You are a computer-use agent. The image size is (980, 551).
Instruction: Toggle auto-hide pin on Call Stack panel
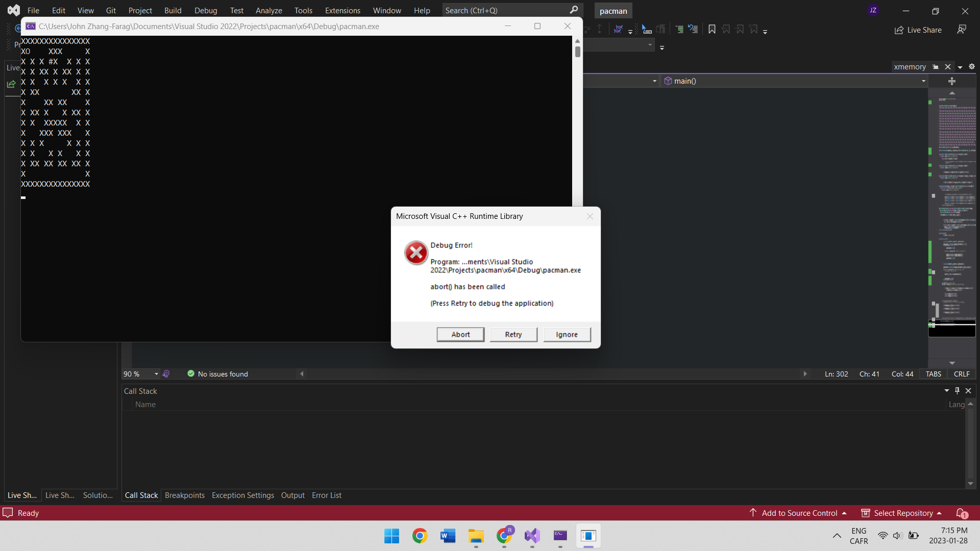coord(958,391)
